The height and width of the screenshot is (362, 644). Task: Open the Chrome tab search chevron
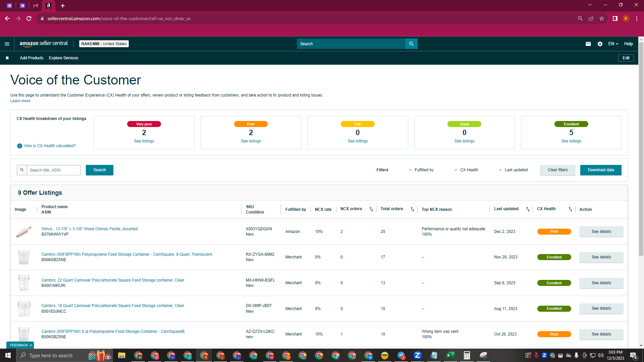[590, 5]
